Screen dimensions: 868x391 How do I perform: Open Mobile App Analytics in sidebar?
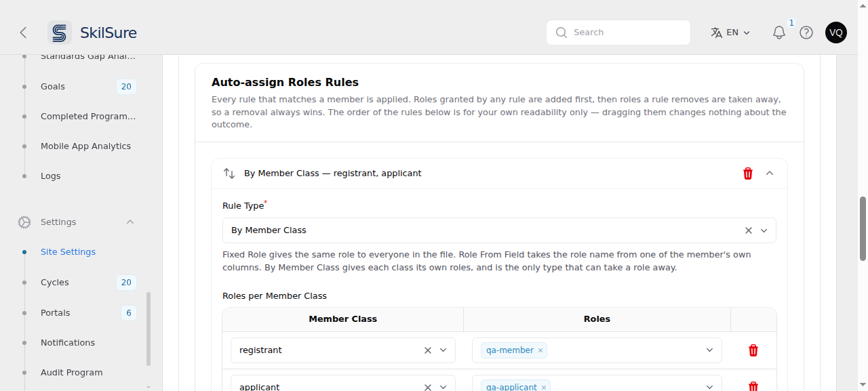[85, 146]
